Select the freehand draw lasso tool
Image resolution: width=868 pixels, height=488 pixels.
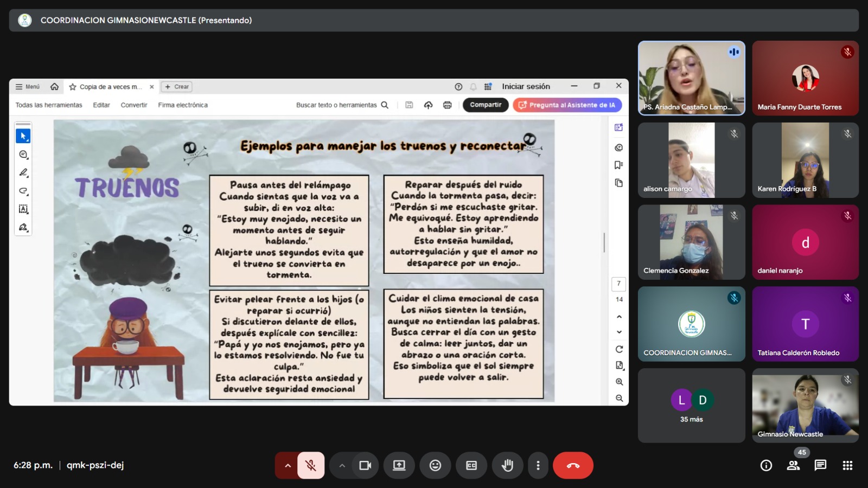(23, 191)
